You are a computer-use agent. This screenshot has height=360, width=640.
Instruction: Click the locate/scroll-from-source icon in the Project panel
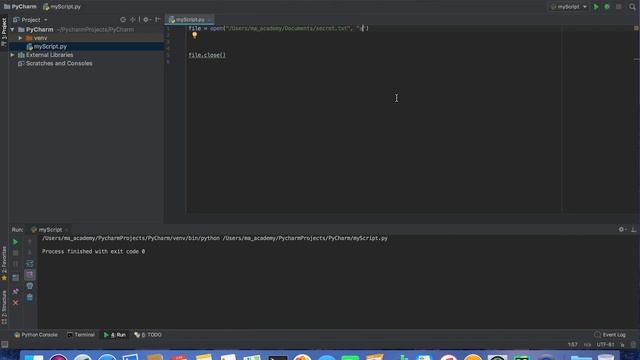pos(123,20)
